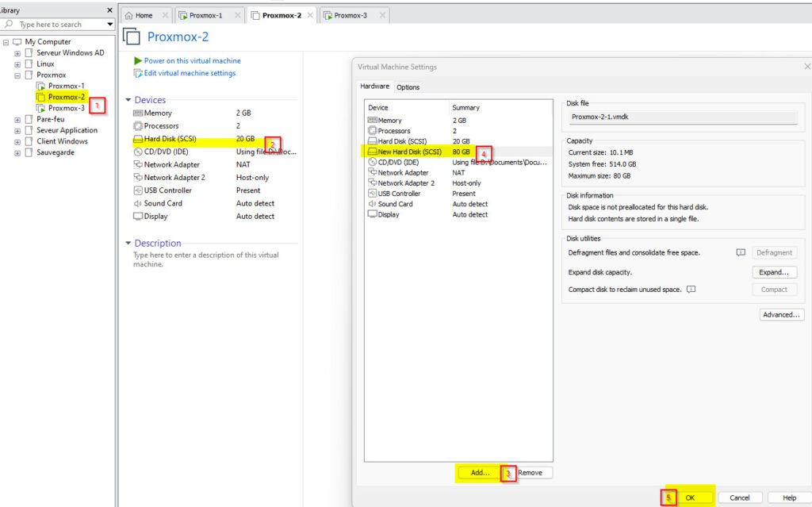Click the Help button
The width and height of the screenshot is (812, 507).
[x=789, y=497]
